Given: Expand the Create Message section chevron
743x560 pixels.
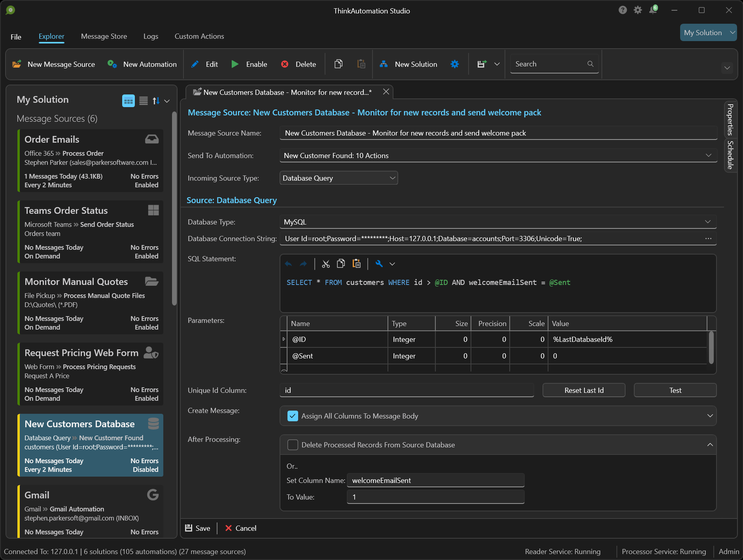Looking at the screenshot, I should click(710, 416).
